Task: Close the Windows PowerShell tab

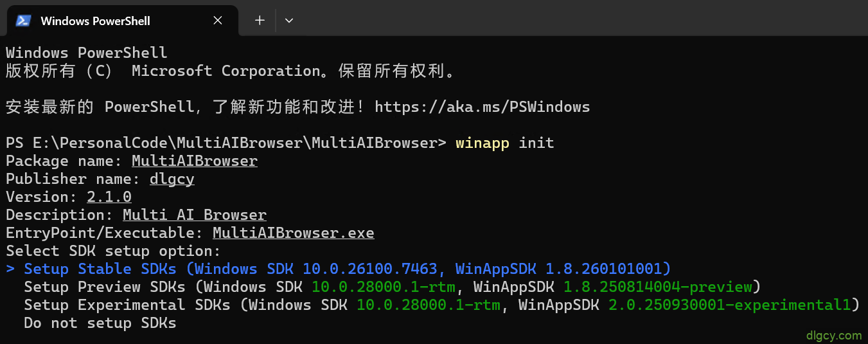Action: coord(218,21)
